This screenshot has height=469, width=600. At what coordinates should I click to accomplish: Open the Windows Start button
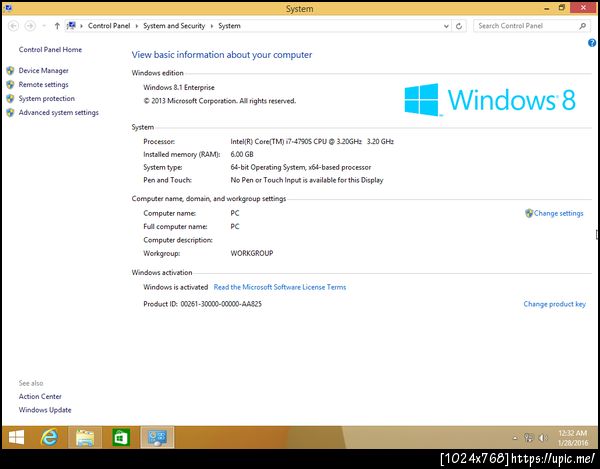coord(16,437)
